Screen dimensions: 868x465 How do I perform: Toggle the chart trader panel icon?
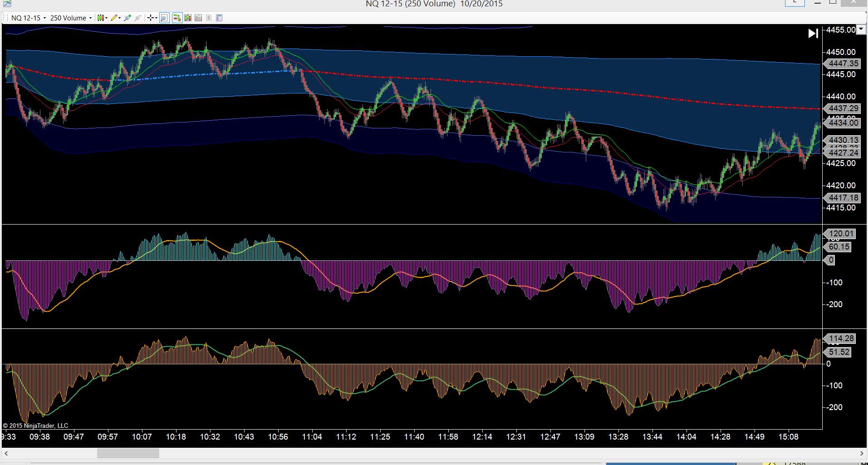pos(177,18)
